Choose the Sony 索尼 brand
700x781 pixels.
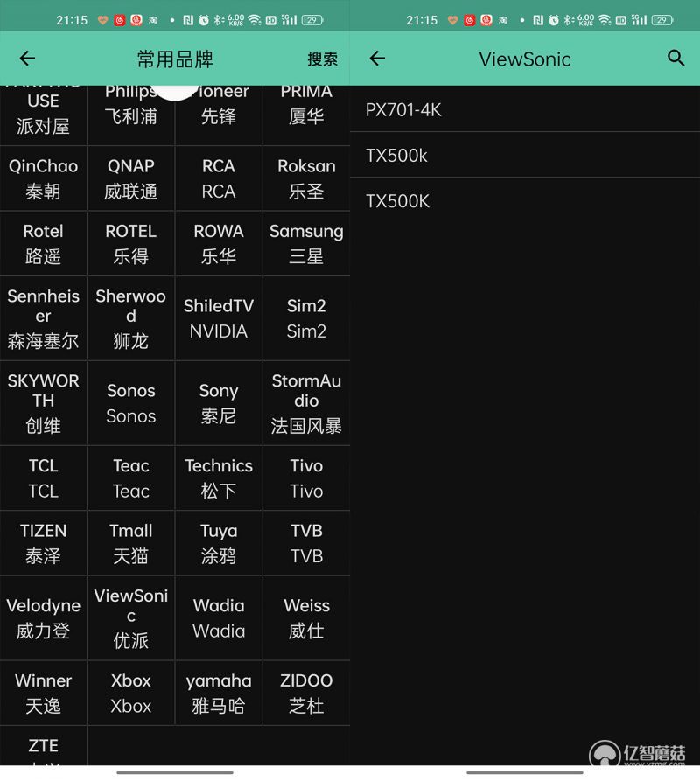[219, 403]
